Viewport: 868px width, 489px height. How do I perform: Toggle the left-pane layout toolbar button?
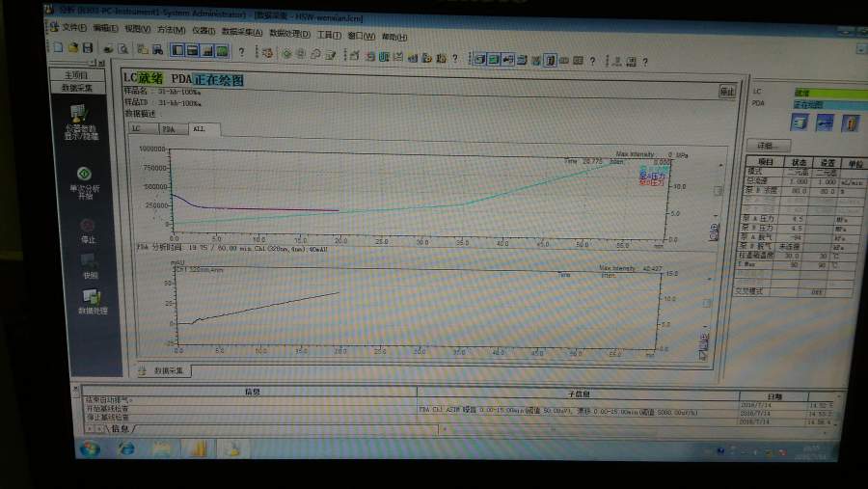177,50
